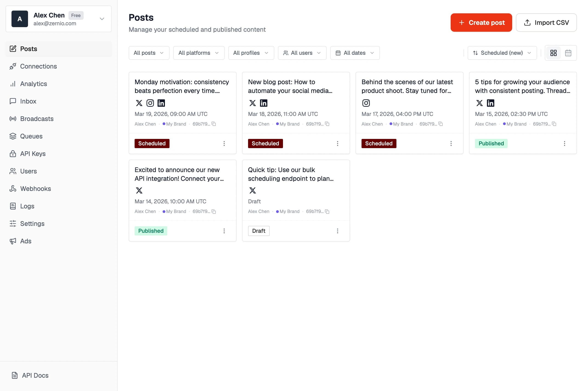Switch to calendar view of posts
588x391 pixels.
(568, 53)
